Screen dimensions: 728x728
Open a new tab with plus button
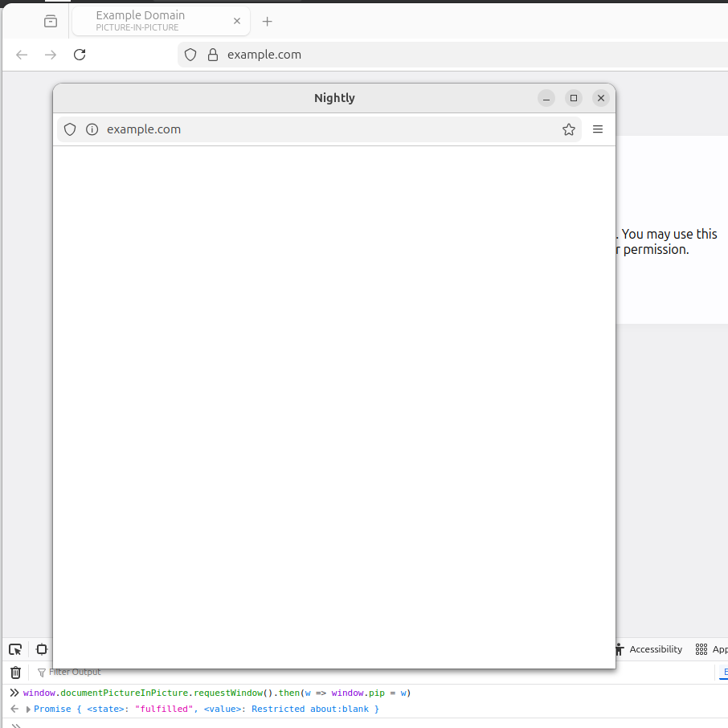point(268,22)
